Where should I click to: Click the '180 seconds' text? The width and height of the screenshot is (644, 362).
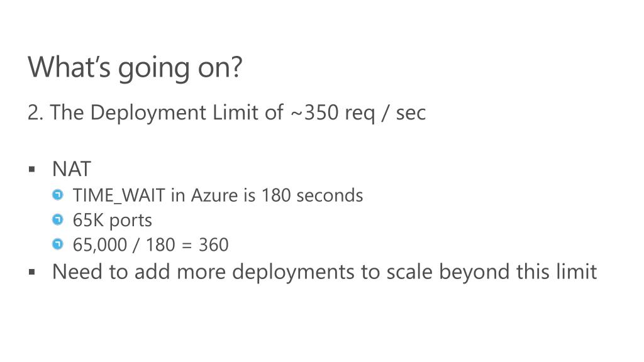(x=312, y=195)
